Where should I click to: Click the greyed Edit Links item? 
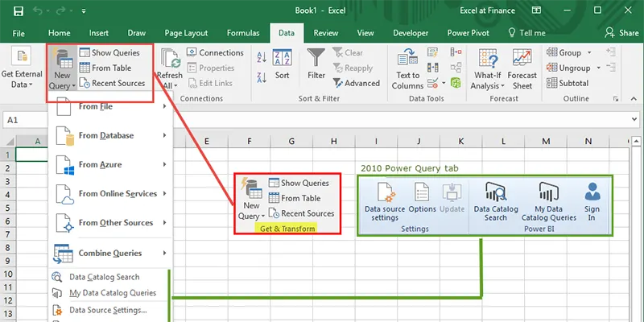coord(210,83)
